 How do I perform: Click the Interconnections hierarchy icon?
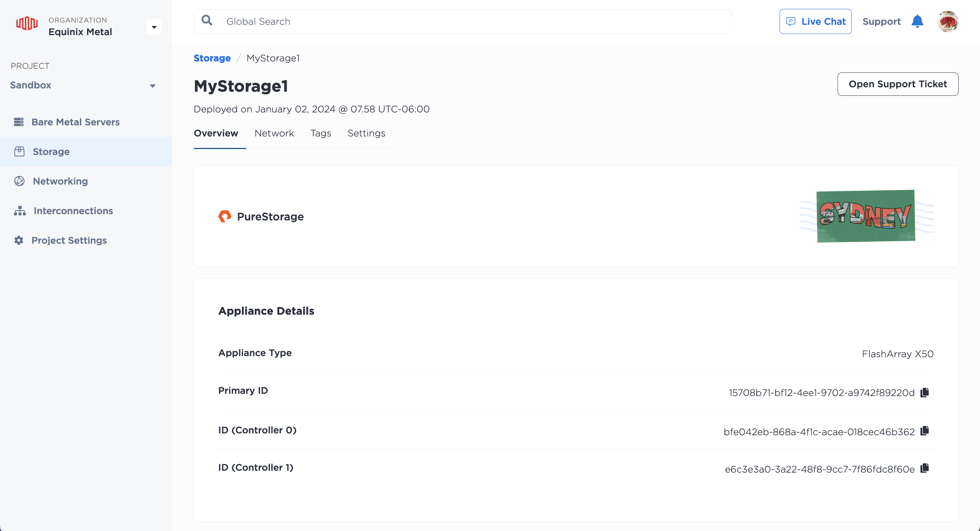20,211
